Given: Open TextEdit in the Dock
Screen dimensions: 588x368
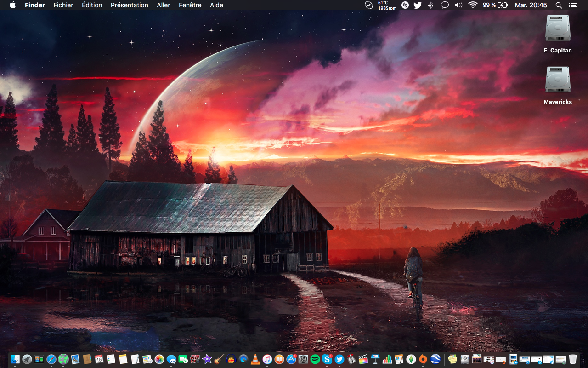Looking at the screenshot, I should [135, 359].
